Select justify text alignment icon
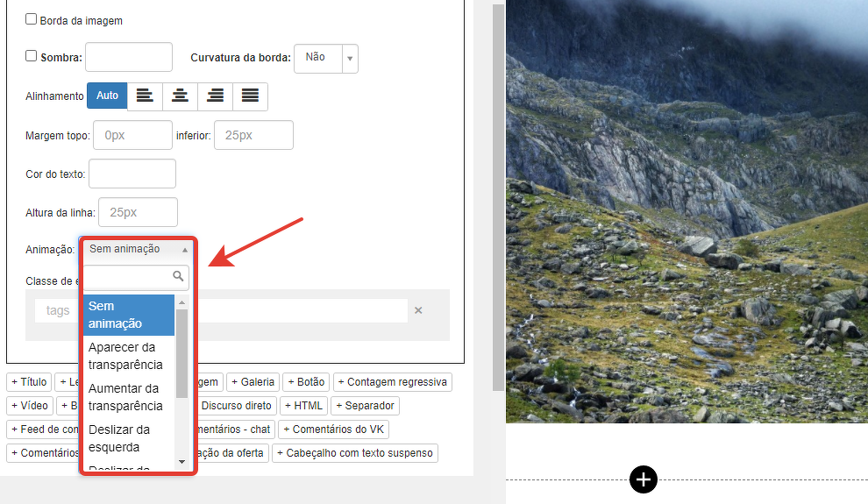The image size is (868, 504). tap(250, 96)
